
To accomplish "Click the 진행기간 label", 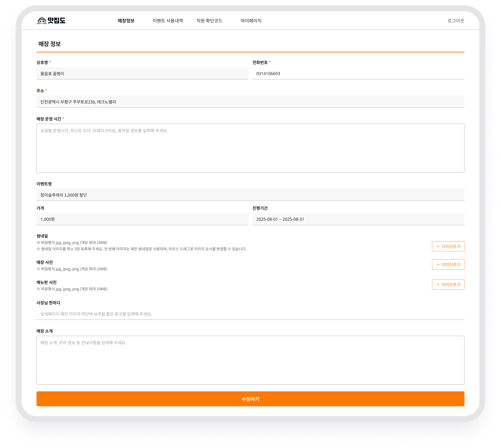I will click(x=260, y=208).
